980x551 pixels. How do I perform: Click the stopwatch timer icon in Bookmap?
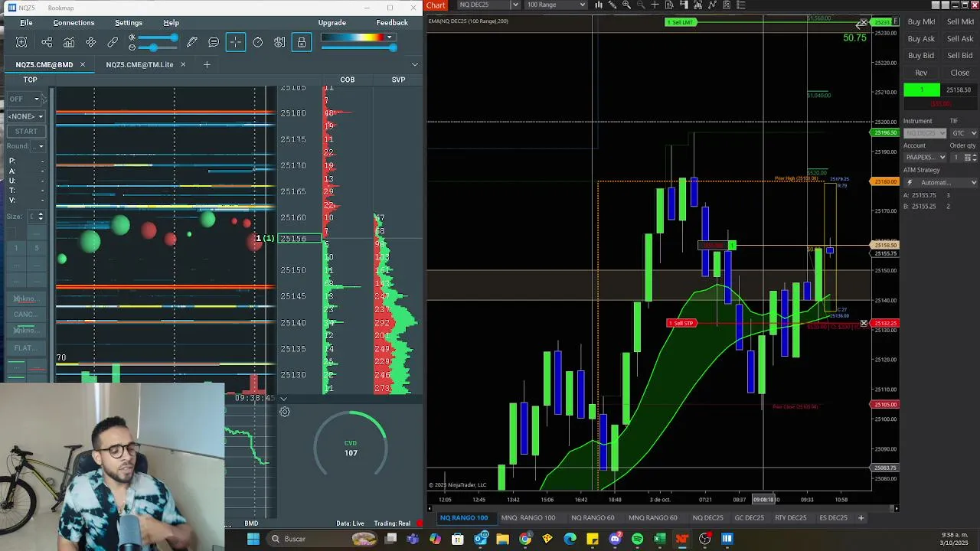pos(258,43)
